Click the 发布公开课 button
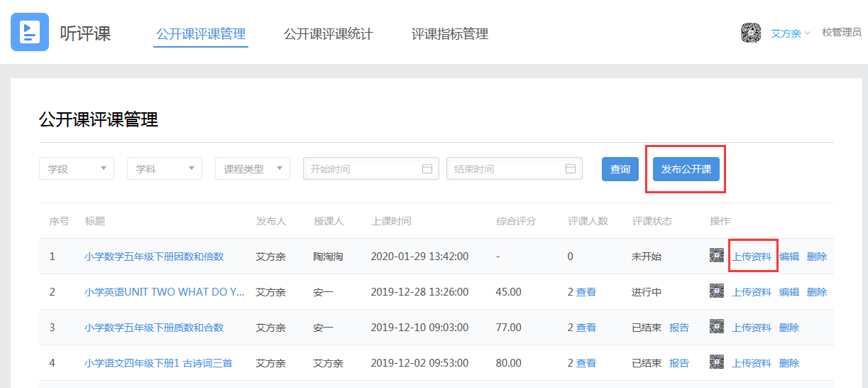868x388 pixels. (x=686, y=169)
